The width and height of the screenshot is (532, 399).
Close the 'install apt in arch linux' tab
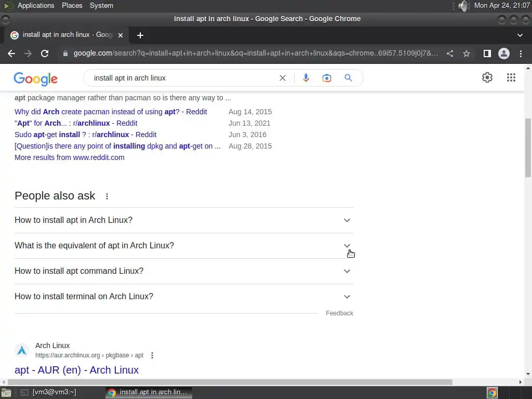pos(121,35)
